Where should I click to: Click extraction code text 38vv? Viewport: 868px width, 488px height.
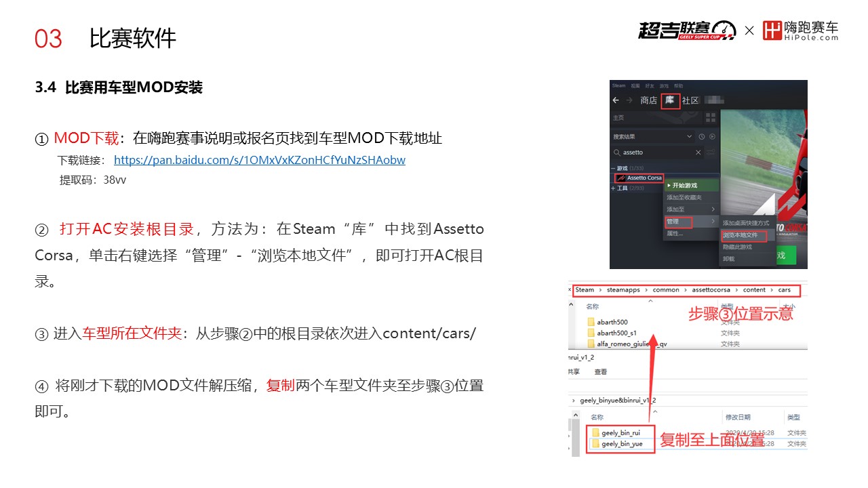pyautogui.click(x=115, y=180)
